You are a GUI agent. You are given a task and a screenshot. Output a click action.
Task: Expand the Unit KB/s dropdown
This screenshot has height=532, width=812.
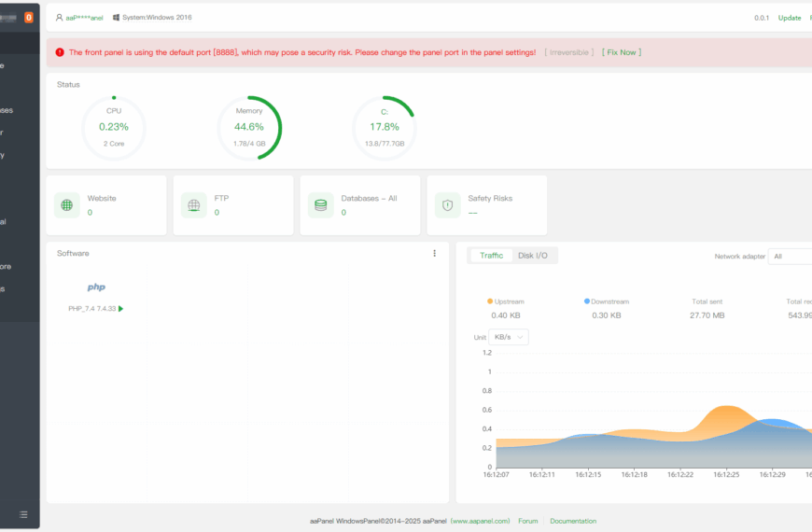pyautogui.click(x=509, y=337)
